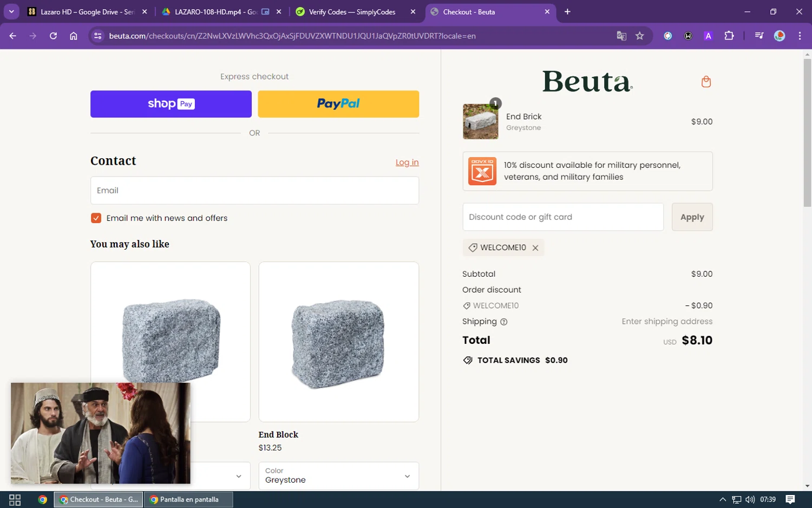Switch to Verify Codes SimplyCodes tab
Viewport: 812px width, 508px height.
click(352, 11)
